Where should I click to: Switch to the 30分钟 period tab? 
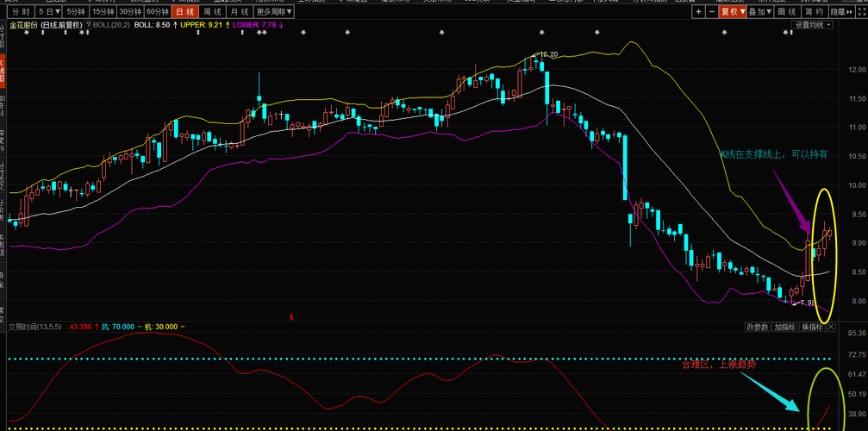pos(129,11)
